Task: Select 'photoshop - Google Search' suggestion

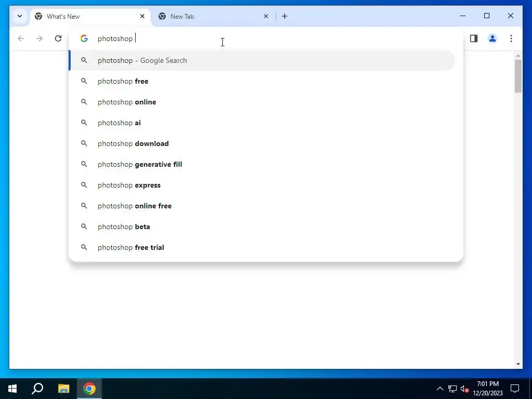Action: pos(262,60)
